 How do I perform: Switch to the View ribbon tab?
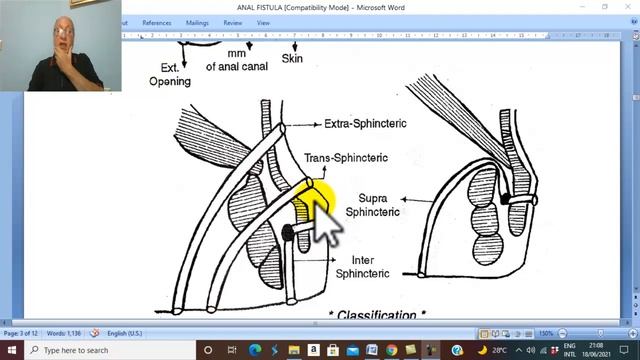coord(263,23)
